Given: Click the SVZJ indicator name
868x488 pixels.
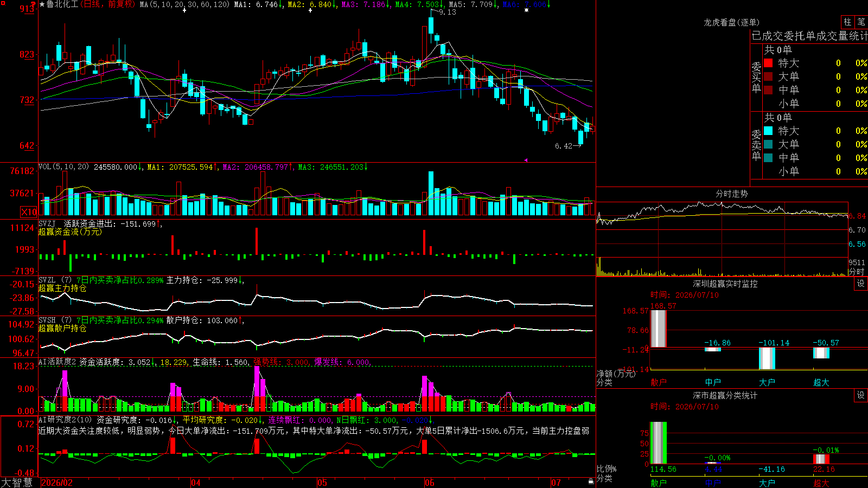Looking at the screenshot, I should point(47,223).
